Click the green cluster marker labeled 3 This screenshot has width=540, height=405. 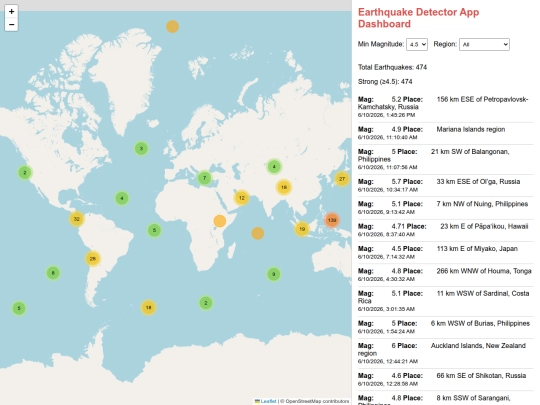(141, 149)
